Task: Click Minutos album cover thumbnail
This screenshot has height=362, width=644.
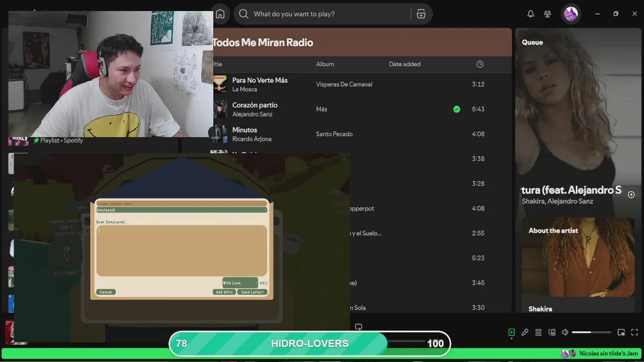Action: (x=220, y=134)
